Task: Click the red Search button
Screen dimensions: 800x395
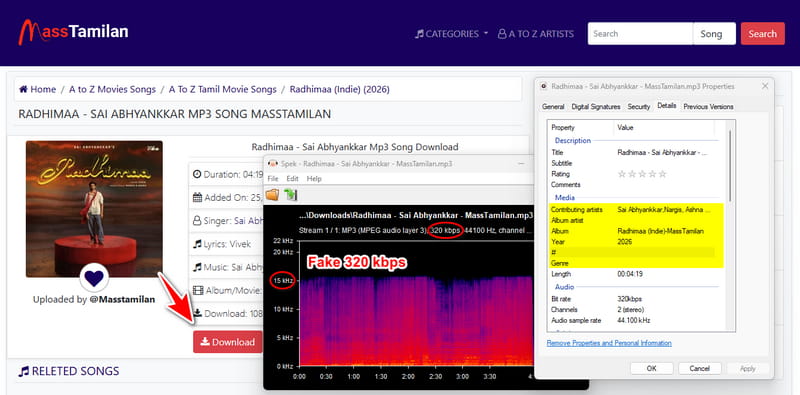Action: pos(762,34)
